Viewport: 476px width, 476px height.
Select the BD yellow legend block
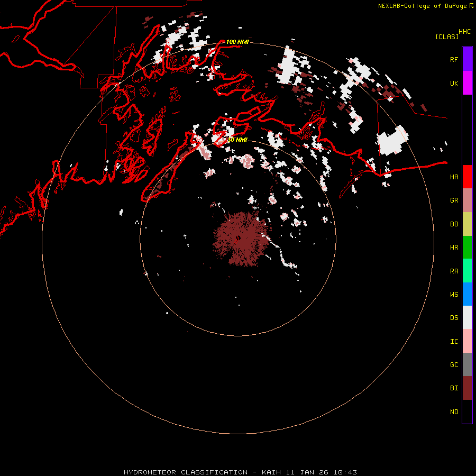point(467,224)
